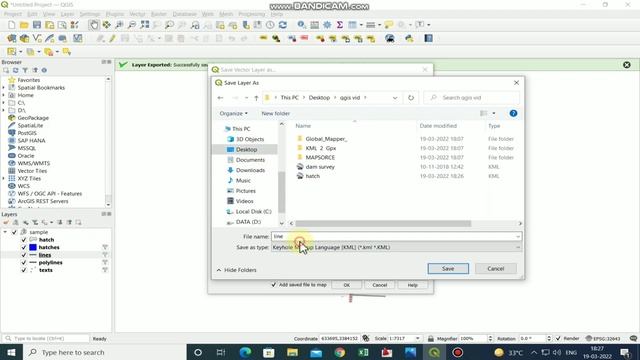Click the Statistical Summary sigma icon
Image resolution: width=640 pixels, height=360 pixels.
(340, 25)
